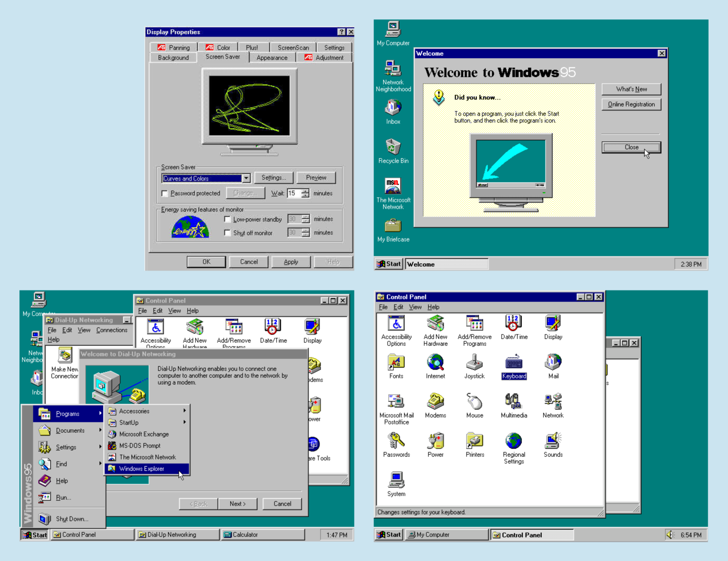Open the Connections menu in Dial-Up Networking
This screenshot has width=728, height=561.
point(112,330)
